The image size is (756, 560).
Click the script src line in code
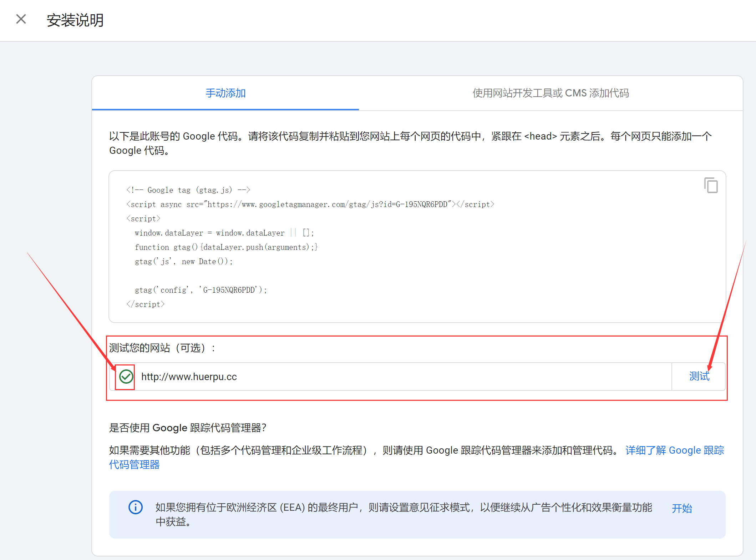(x=310, y=204)
